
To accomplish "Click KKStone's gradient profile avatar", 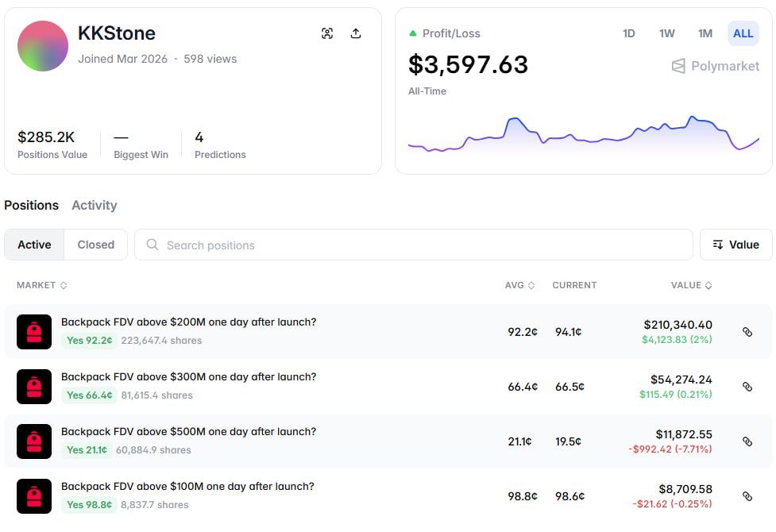I will tap(43, 46).
